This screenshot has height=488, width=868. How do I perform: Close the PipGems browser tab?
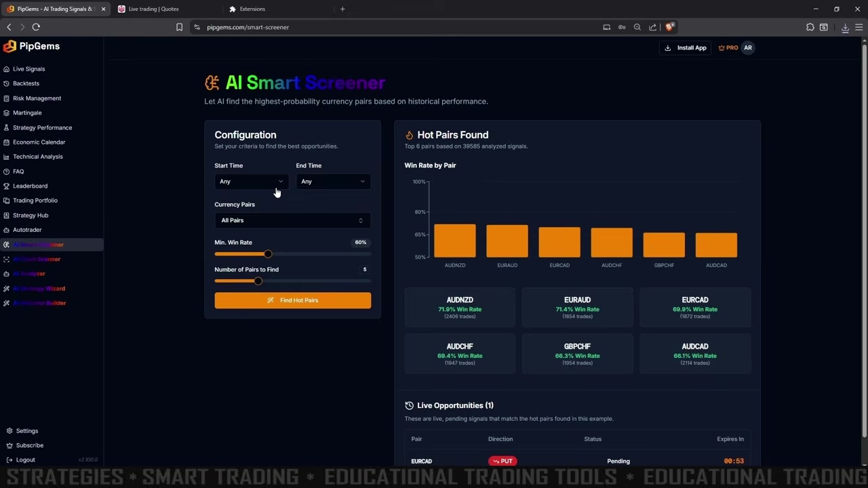tap(103, 9)
